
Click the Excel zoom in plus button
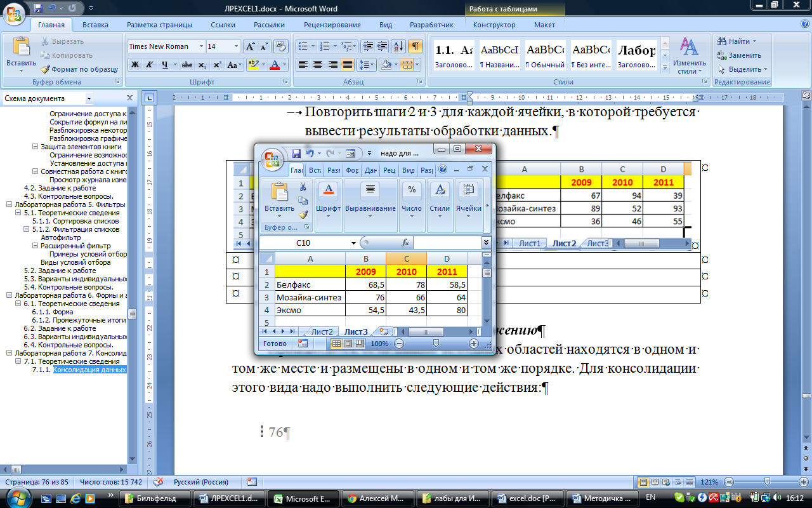click(x=473, y=344)
